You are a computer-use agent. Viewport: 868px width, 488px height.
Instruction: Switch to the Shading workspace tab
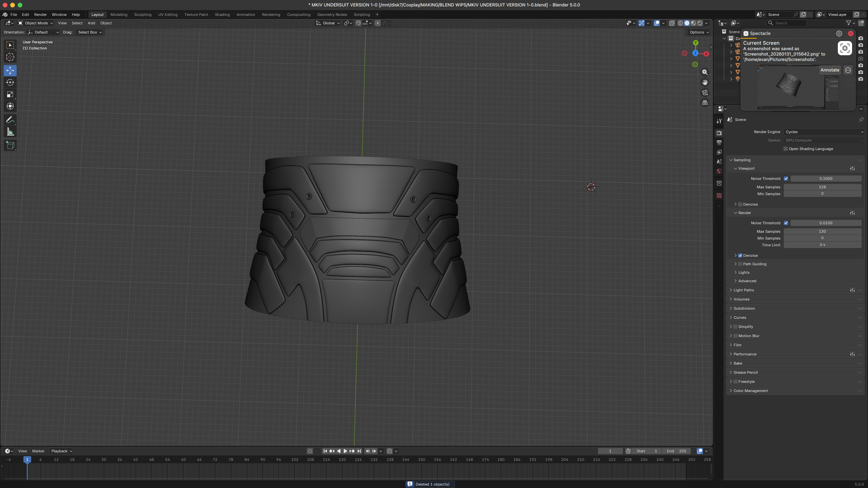click(x=222, y=15)
